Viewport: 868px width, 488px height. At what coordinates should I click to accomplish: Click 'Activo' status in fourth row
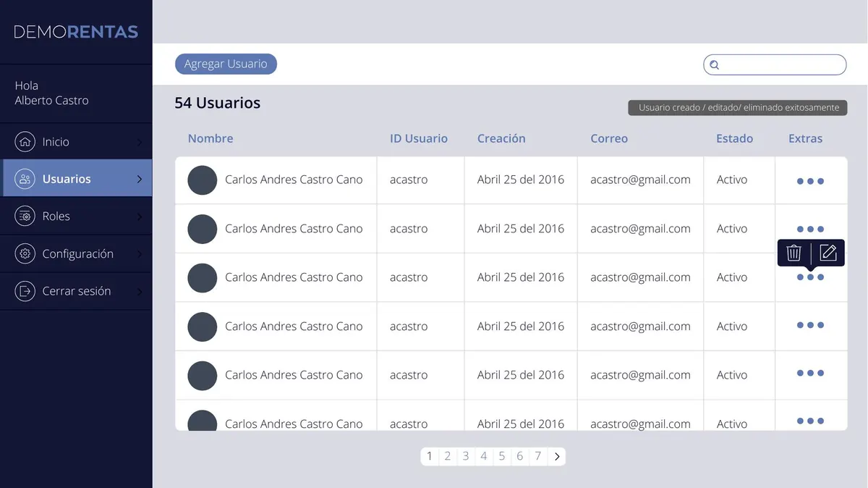pos(732,327)
